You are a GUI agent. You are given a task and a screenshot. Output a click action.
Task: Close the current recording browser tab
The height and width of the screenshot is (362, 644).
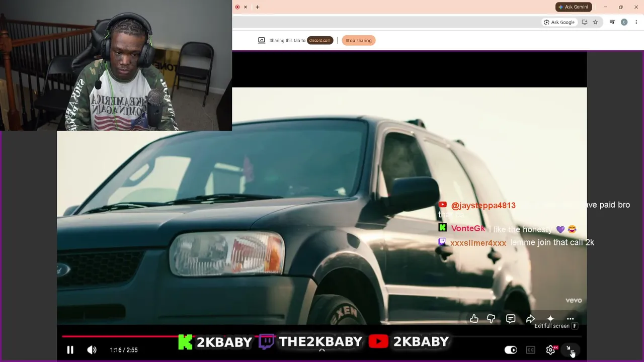point(246,7)
